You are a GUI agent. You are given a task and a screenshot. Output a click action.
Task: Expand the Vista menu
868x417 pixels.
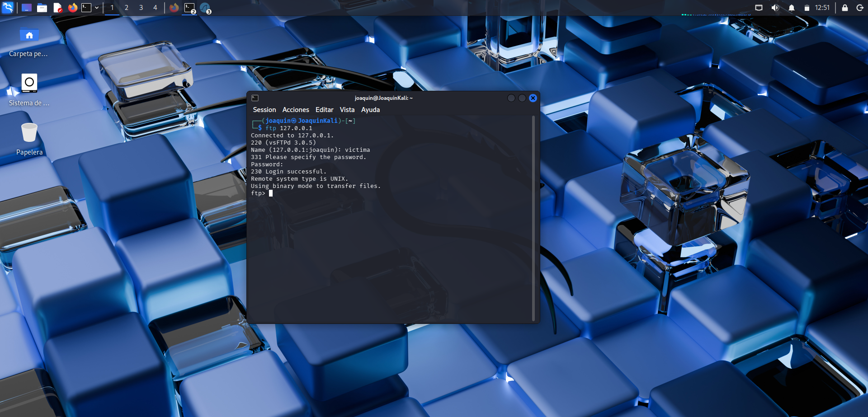[x=347, y=110]
